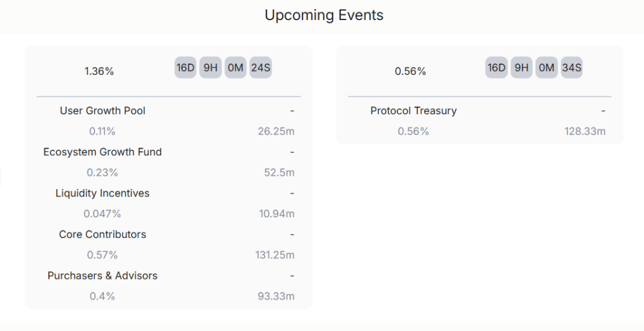This screenshot has height=331, width=644.
Task: Click the 52.5m Ecosystem Growth Fund amount
Action: coord(279,173)
